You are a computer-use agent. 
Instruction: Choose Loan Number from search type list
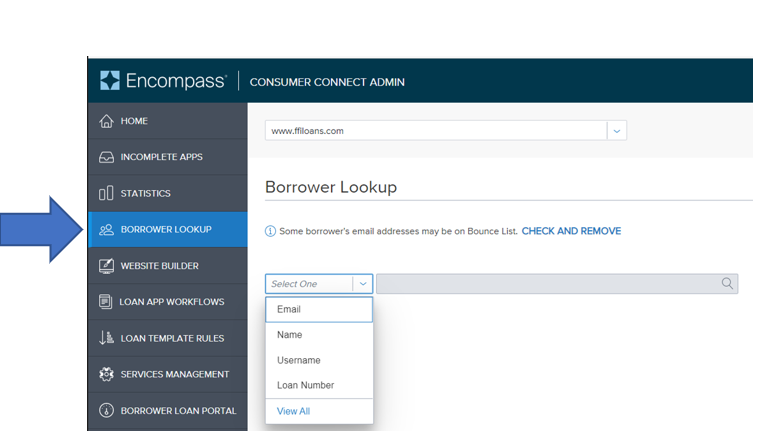point(319,386)
